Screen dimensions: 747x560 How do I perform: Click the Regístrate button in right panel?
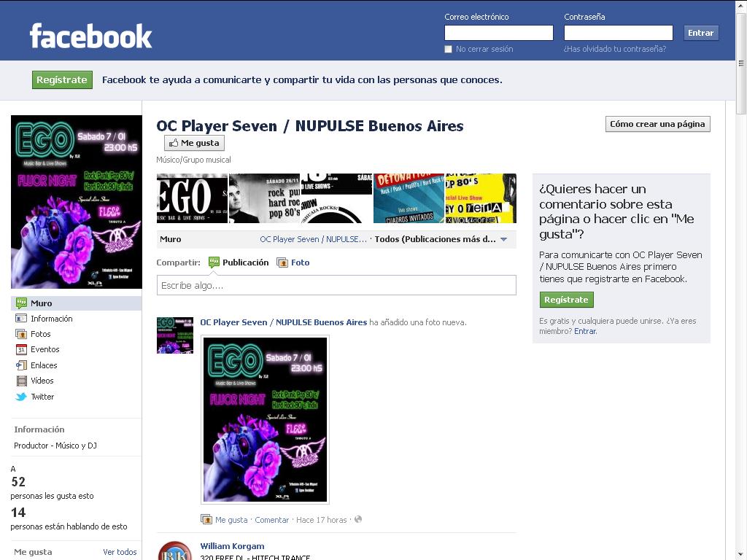[566, 300]
